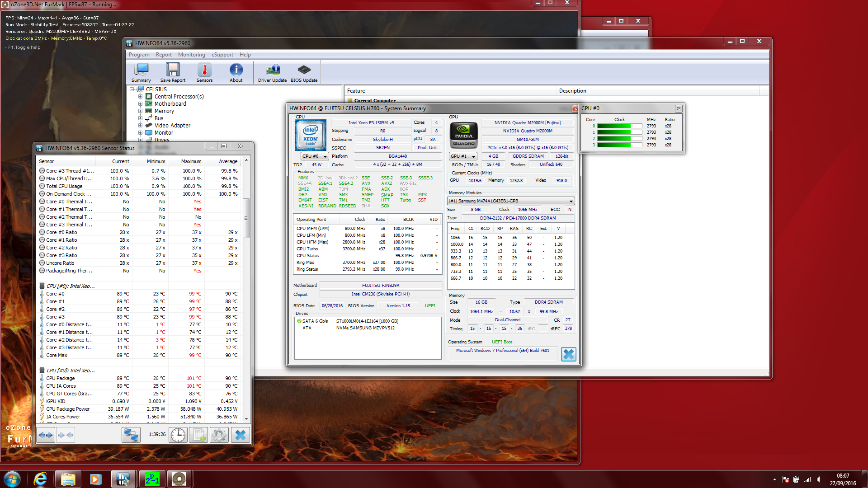Show hidden tray icons arrow
This screenshot has width=868, height=488.
coord(774,479)
